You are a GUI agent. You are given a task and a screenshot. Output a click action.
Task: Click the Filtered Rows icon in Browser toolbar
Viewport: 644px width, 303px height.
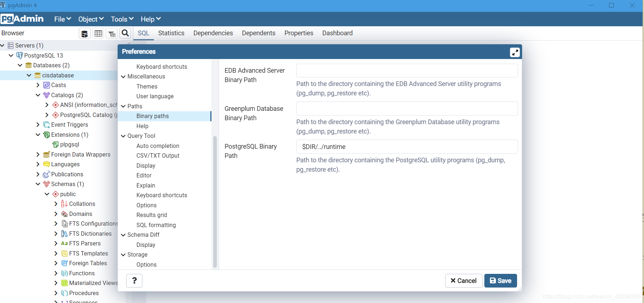point(112,33)
